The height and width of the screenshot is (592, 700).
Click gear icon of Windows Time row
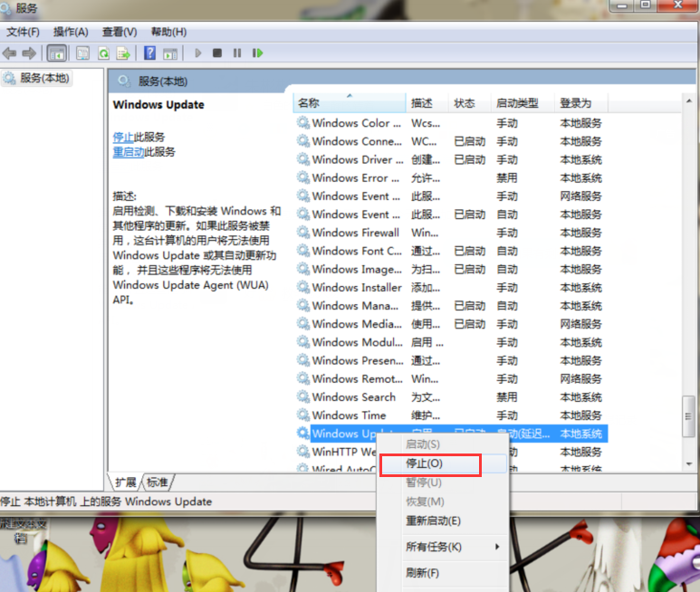pos(303,415)
